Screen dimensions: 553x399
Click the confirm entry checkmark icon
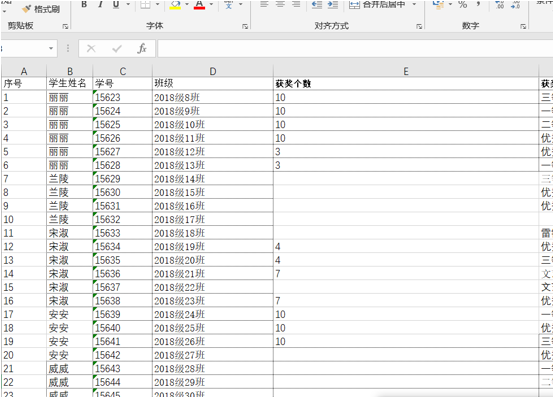(x=117, y=48)
